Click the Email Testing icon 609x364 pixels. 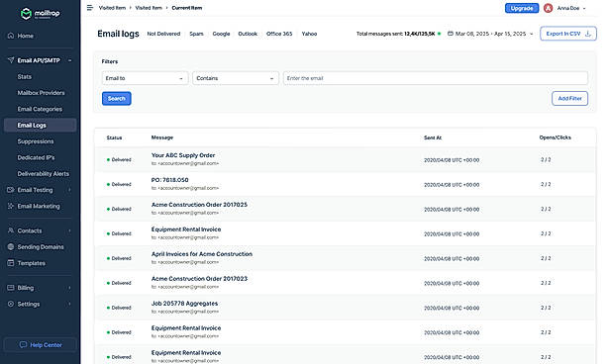pos(11,190)
